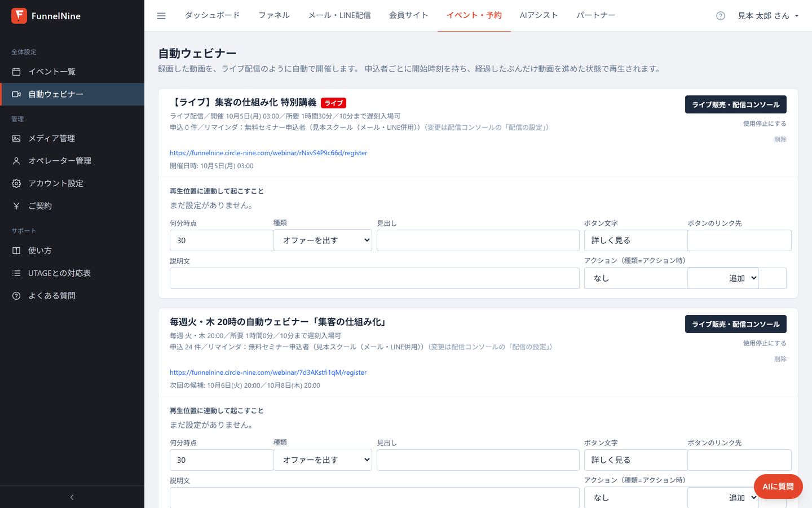Click the question icon beside よくある質問

click(x=16, y=296)
